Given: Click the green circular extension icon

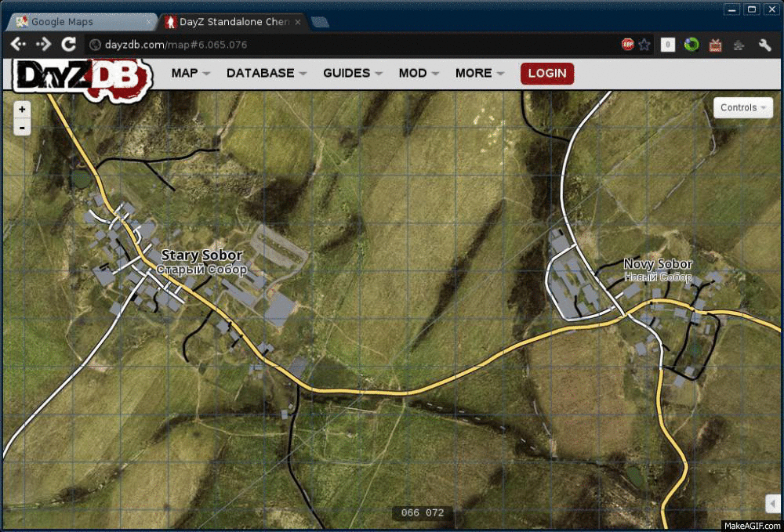Looking at the screenshot, I should point(691,45).
